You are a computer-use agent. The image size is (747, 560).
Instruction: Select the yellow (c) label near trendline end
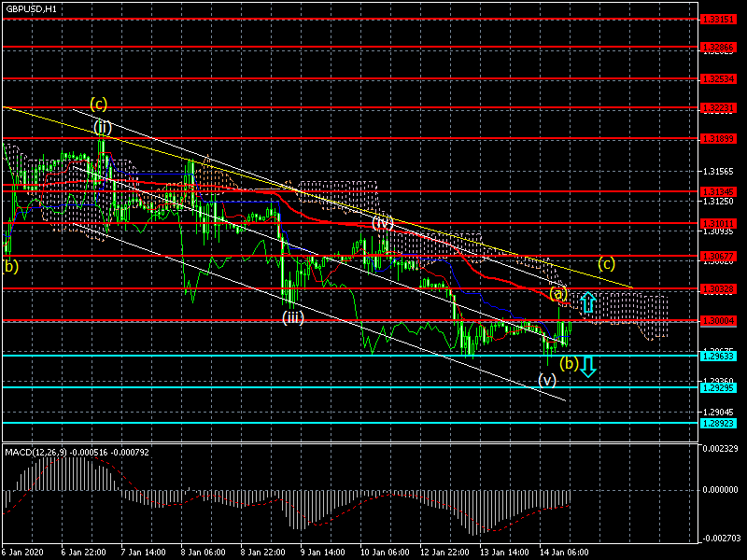pyautogui.click(x=606, y=263)
